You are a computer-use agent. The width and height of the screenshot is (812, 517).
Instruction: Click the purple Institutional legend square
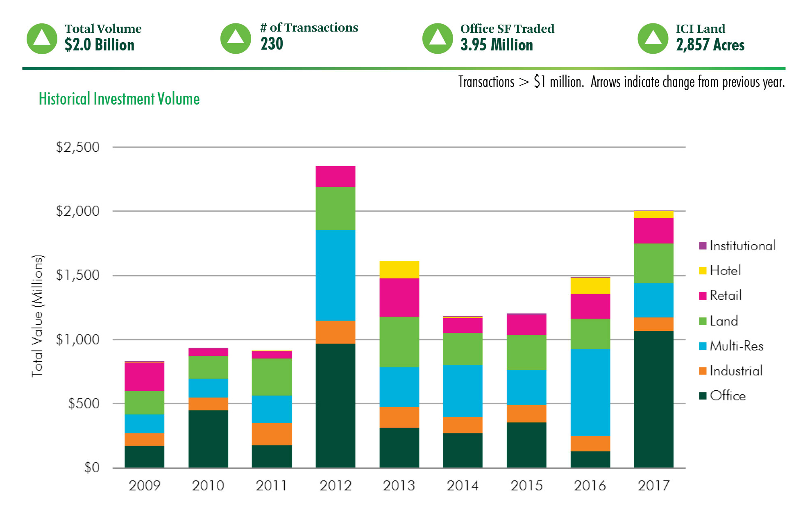tap(704, 246)
